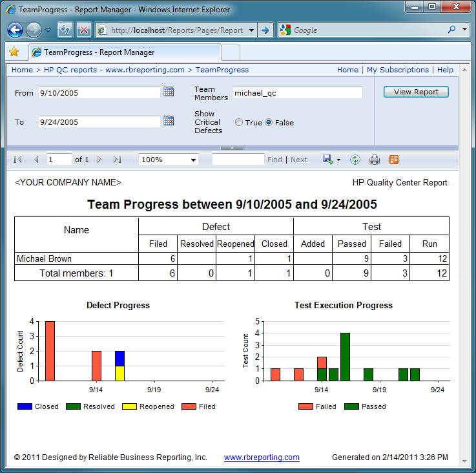Open My Subscriptions link

(x=397, y=70)
